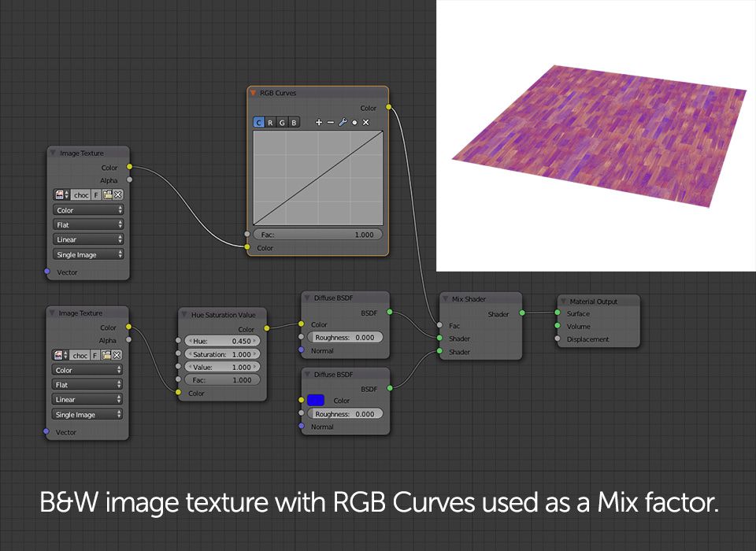Click the Mix Shader node header
This screenshot has width=756, height=551.
480,299
